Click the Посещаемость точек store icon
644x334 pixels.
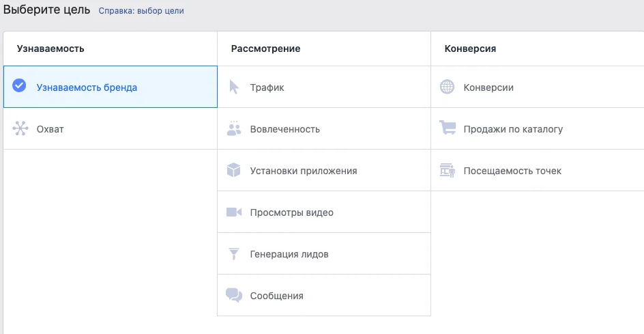click(447, 171)
